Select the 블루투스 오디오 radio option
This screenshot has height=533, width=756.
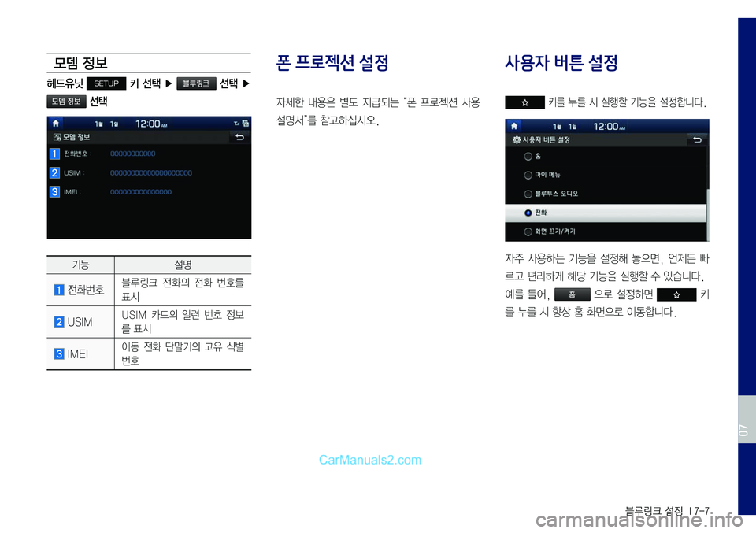(x=528, y=194)
